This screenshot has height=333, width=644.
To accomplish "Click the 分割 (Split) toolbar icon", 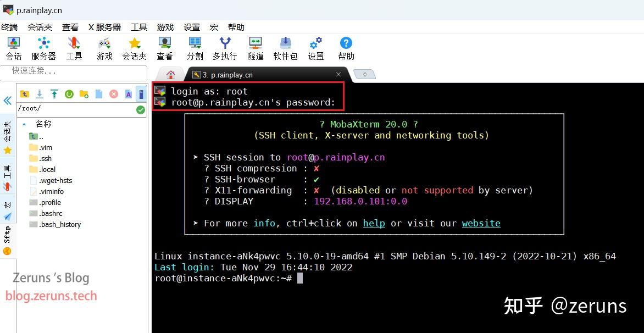I will [x=195, y=48].
